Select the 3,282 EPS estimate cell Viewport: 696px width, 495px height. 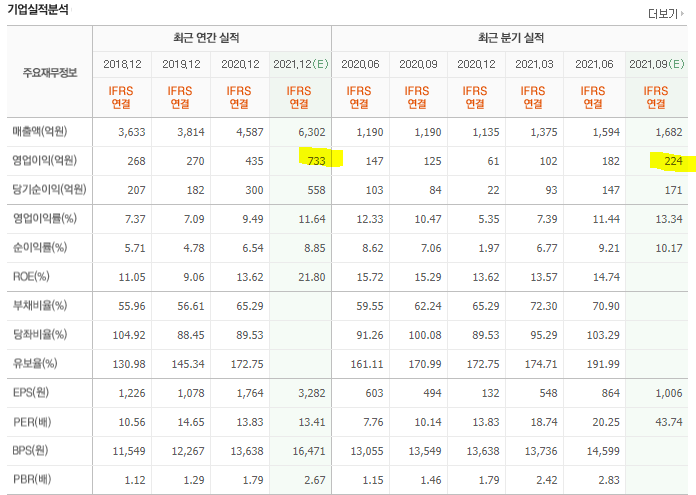coord(312,393)
